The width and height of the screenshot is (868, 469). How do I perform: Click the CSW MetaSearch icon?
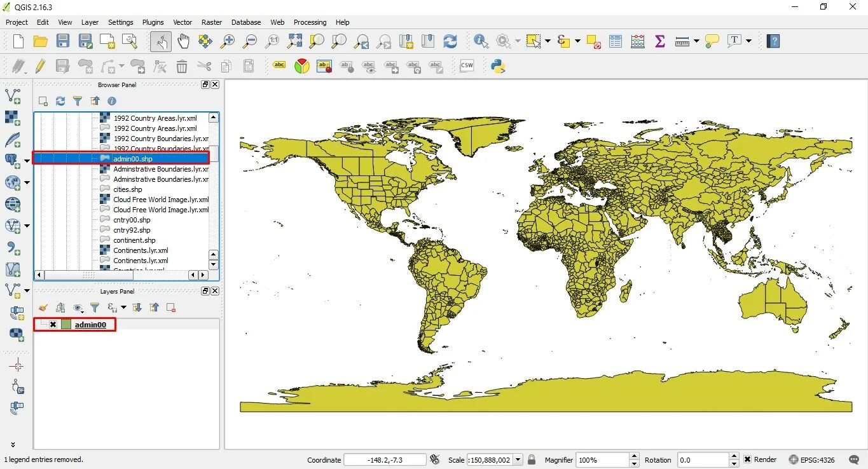pos(467,65)
